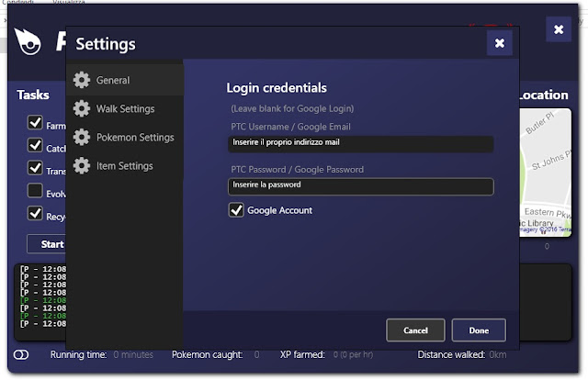Click the Pokemon Settings gear icon
The height and width of the screenshot is (380, 588).
[x=82, y=137]
